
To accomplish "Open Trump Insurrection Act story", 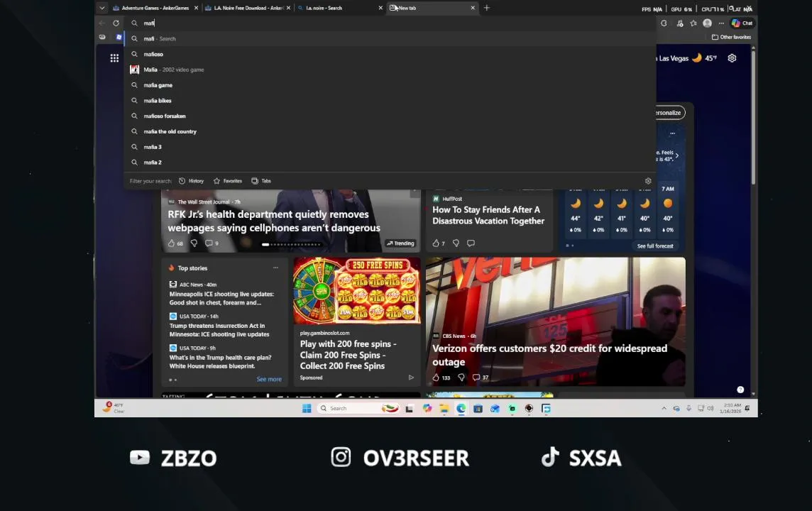I will [x=219, y=330].
